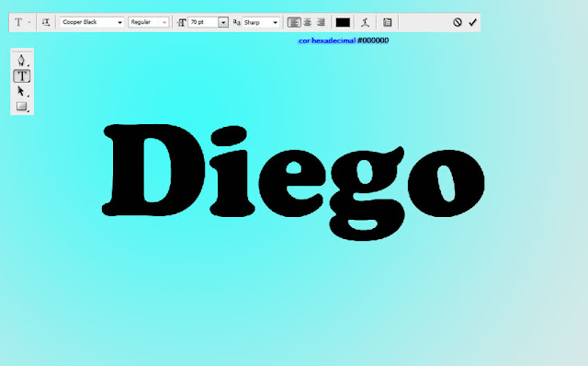
Task: Commit the current text edits checkmark
Action: pyautogui.click(x=472, y=22)
